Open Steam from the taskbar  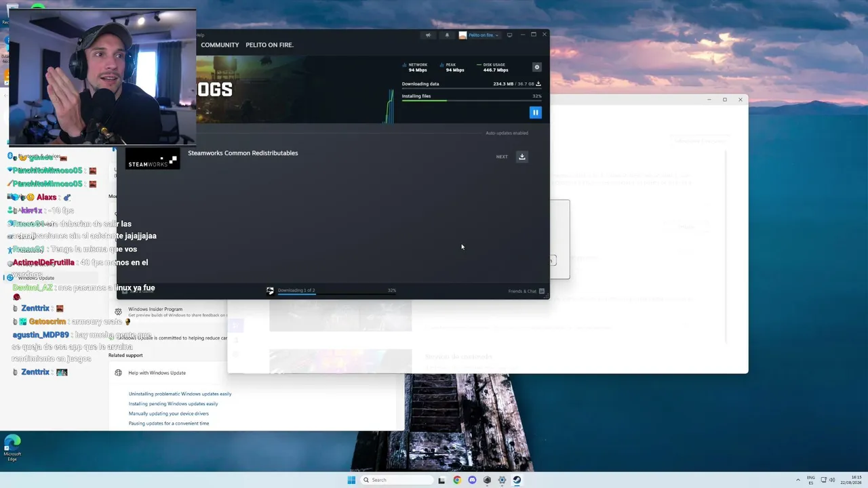pyautogui.click(x=517, y=480)
